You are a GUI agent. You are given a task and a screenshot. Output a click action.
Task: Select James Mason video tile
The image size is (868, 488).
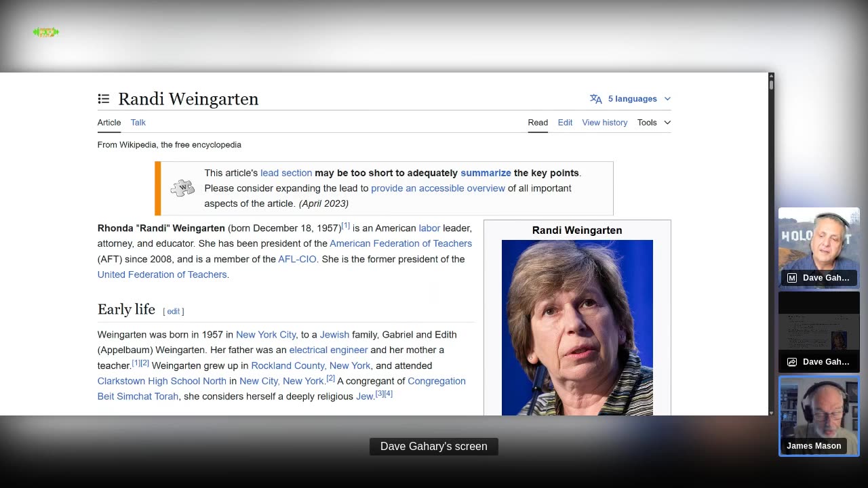819,415
